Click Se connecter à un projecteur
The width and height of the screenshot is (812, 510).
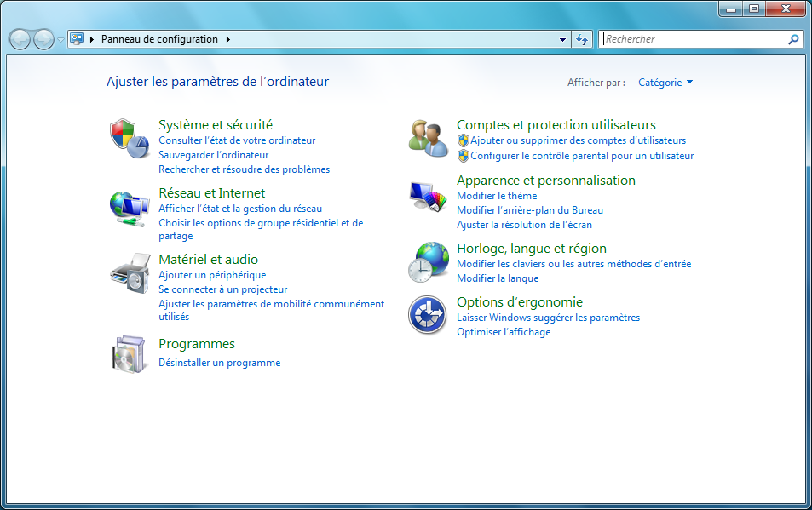pos(222,289)
